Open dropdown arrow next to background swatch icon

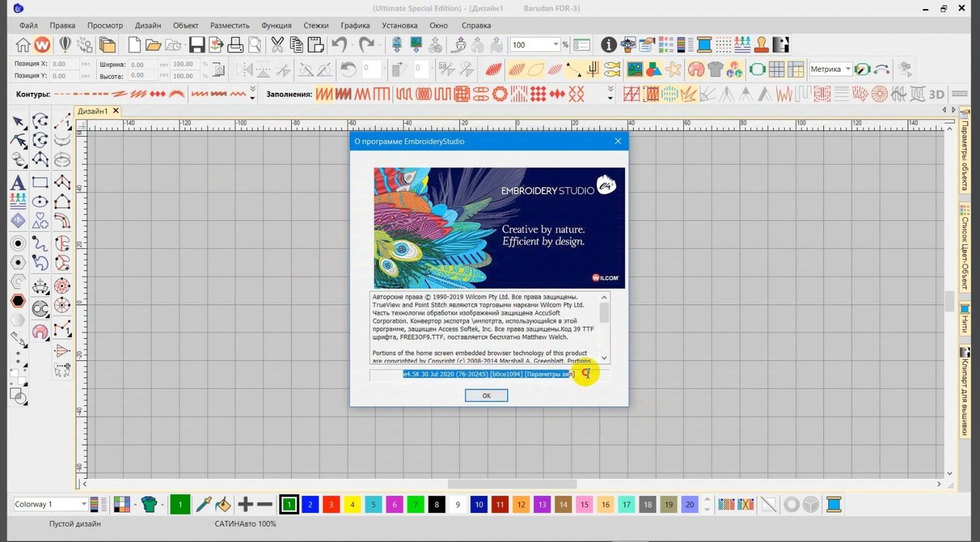tap(135, 504)
